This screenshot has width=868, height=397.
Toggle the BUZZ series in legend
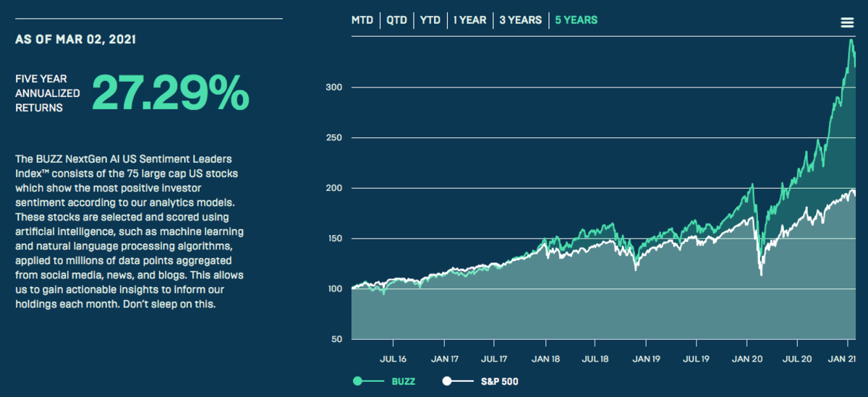[x=384, y=381]
